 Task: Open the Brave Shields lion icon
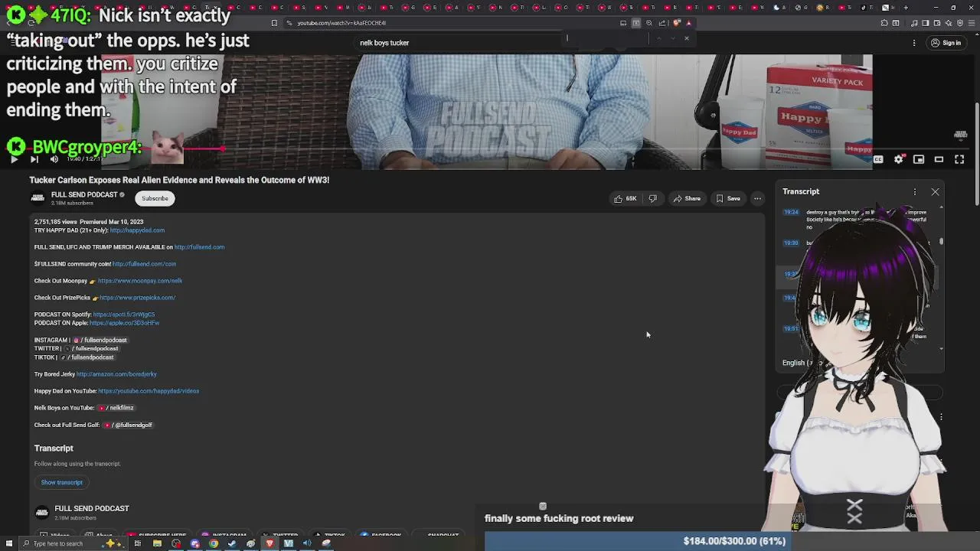(676, 23)
